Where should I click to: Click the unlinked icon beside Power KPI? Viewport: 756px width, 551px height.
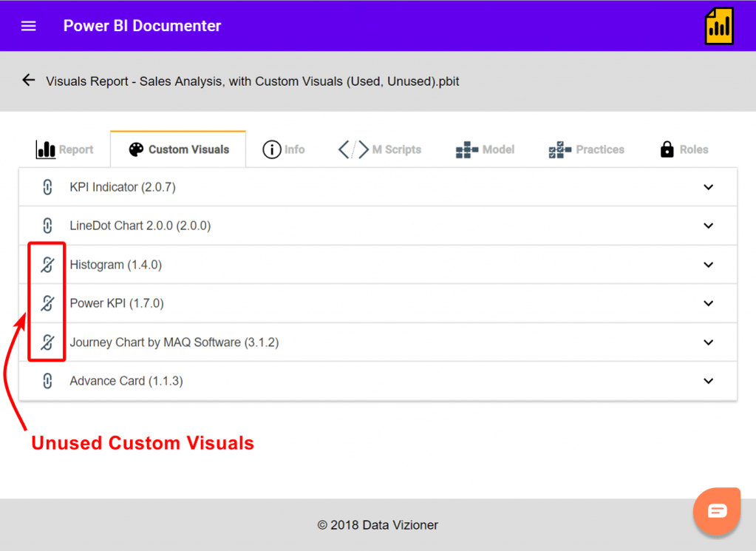[x=47, y=303]
